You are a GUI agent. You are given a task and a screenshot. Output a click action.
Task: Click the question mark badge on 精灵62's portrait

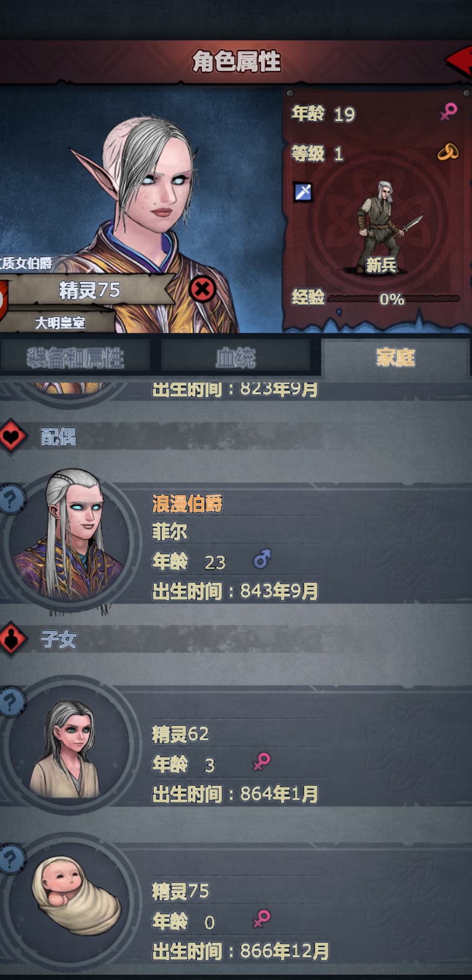coord(12,702)
